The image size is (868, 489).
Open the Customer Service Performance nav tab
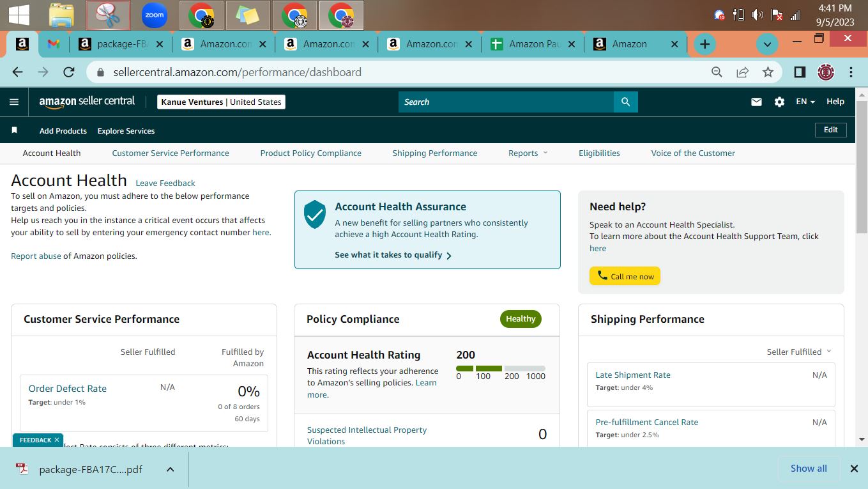tap(171, 153)
